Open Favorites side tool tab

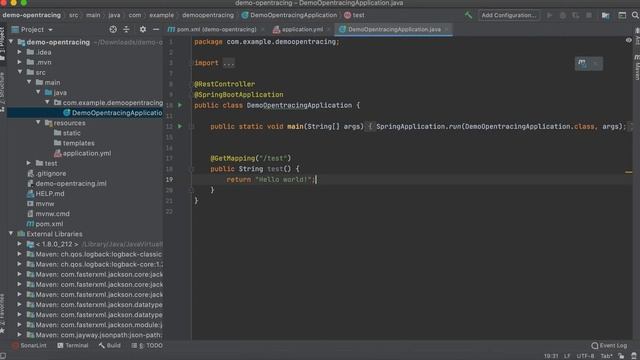(x=2, y=313)
